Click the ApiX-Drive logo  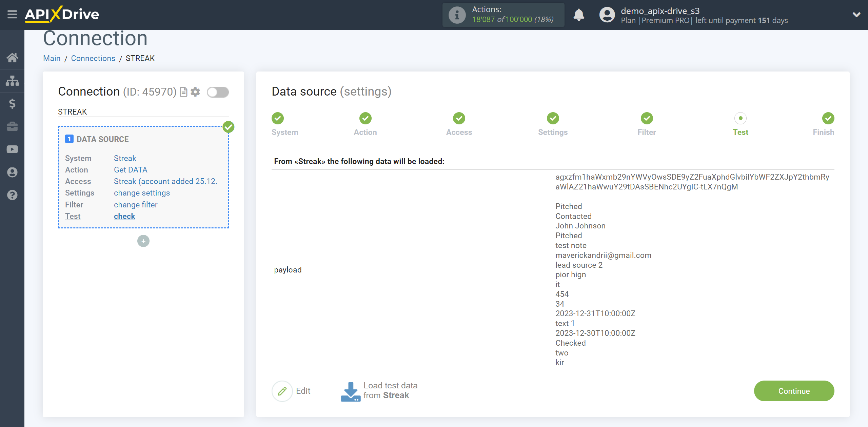(62, 14)
